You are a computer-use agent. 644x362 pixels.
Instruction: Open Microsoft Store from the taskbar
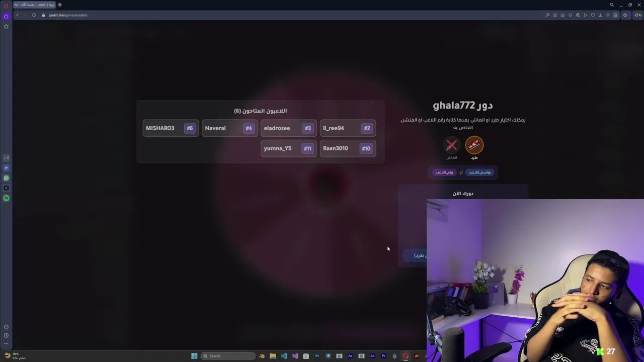pyautogui.click(x=306, y=356)
